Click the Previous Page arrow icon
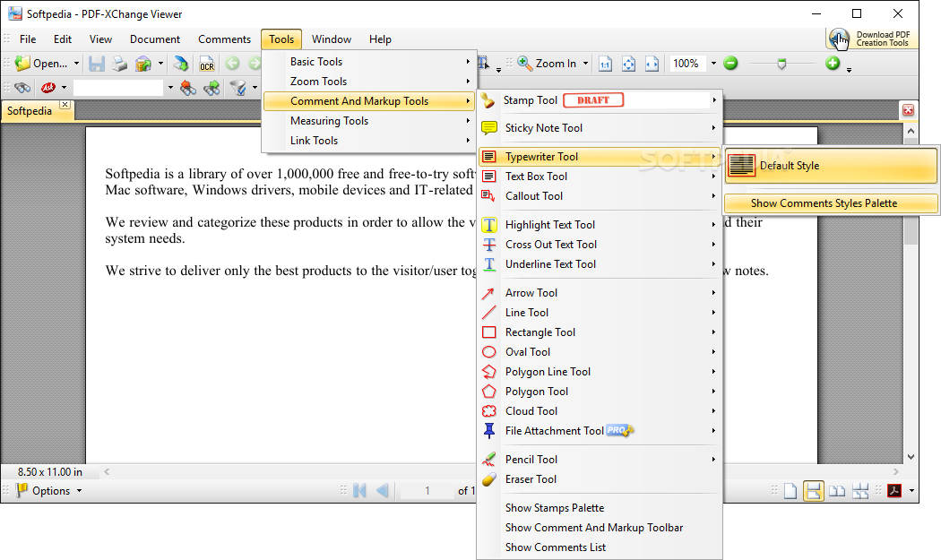The height and width of the screenshot is (560, 941). (x=383, y=490)
